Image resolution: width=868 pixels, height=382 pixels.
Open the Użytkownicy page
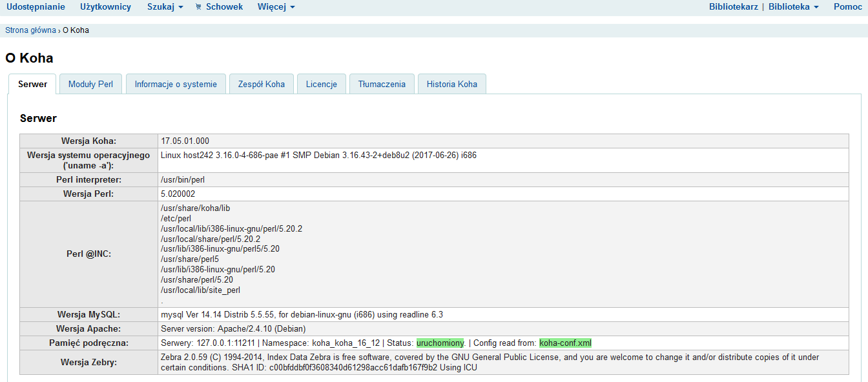point(105,7)
